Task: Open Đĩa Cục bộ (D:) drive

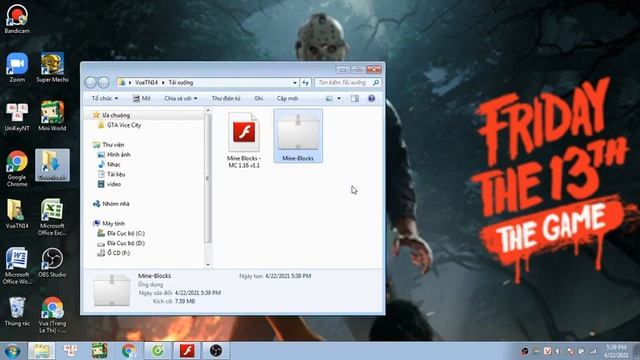Action: click(x=126, y=243)
